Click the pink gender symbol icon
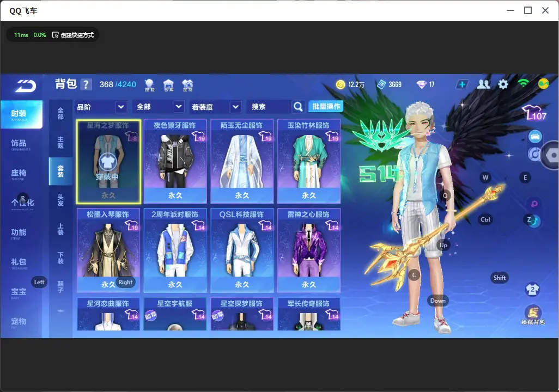Screen dimensions: 559x392 (534, 204)
